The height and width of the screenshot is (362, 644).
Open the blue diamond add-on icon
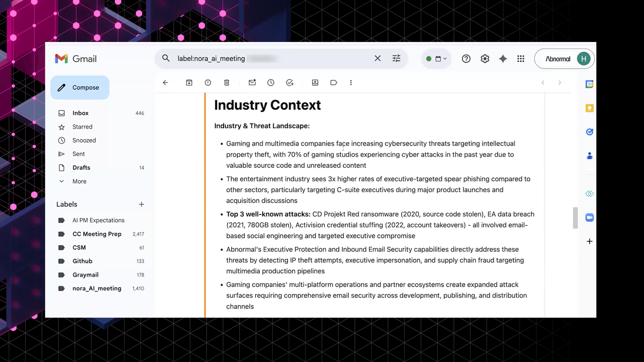pyautogui.click(x=589, y=194)
